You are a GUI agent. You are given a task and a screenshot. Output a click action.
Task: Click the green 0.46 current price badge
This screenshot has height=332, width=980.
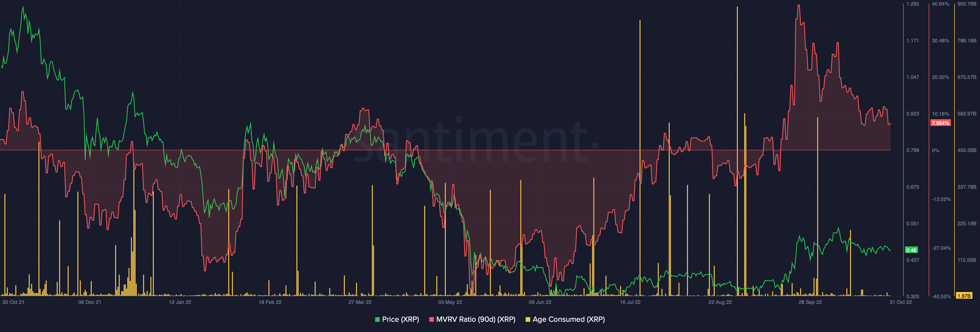(x=911, y=250)
